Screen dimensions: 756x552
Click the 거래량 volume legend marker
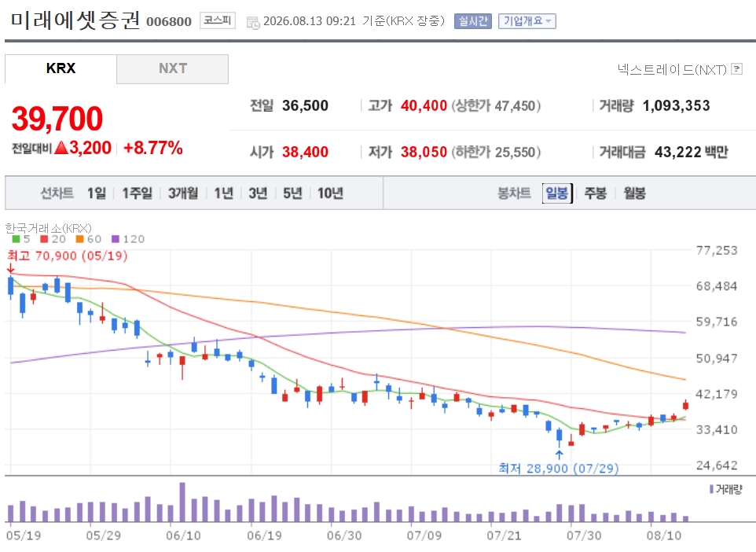[x=711, y=489]
